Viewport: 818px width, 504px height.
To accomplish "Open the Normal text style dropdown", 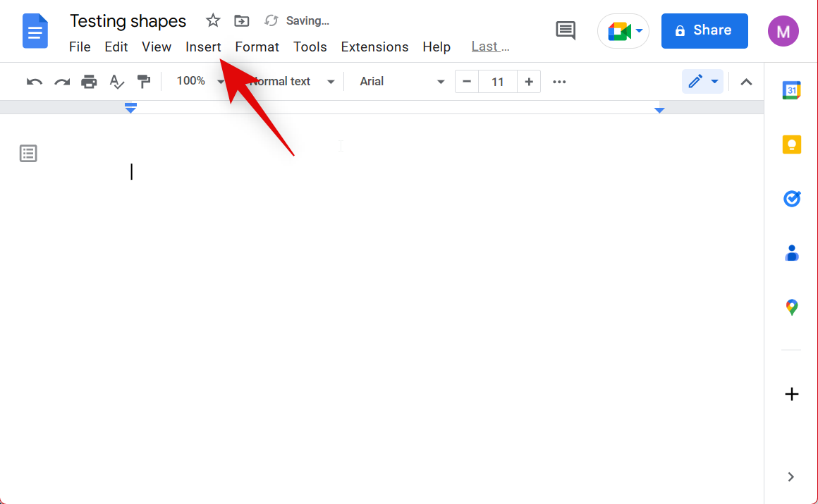I will coord(291,82).
